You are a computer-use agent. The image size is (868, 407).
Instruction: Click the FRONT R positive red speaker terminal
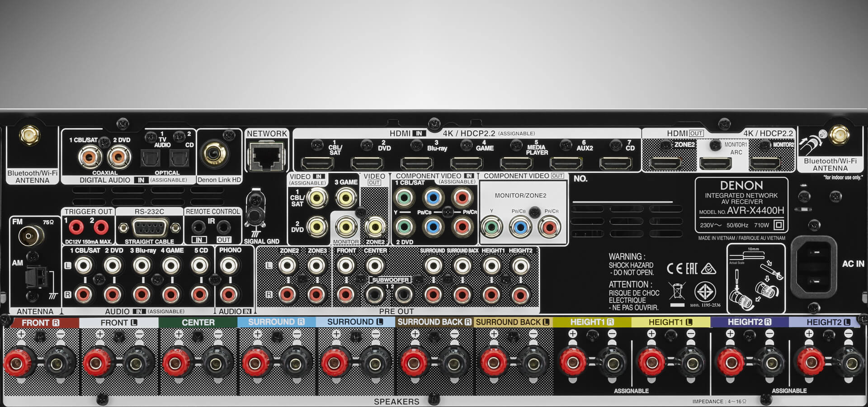[17, 363]
